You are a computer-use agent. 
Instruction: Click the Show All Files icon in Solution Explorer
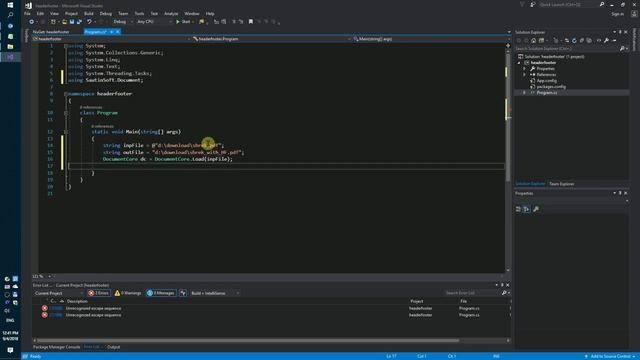(589, 40)
